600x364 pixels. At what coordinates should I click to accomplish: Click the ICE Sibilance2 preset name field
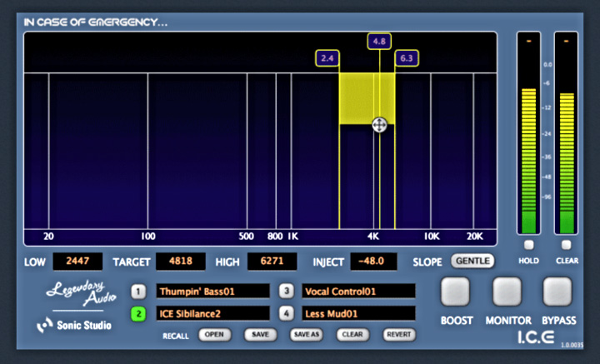[212, 313]
